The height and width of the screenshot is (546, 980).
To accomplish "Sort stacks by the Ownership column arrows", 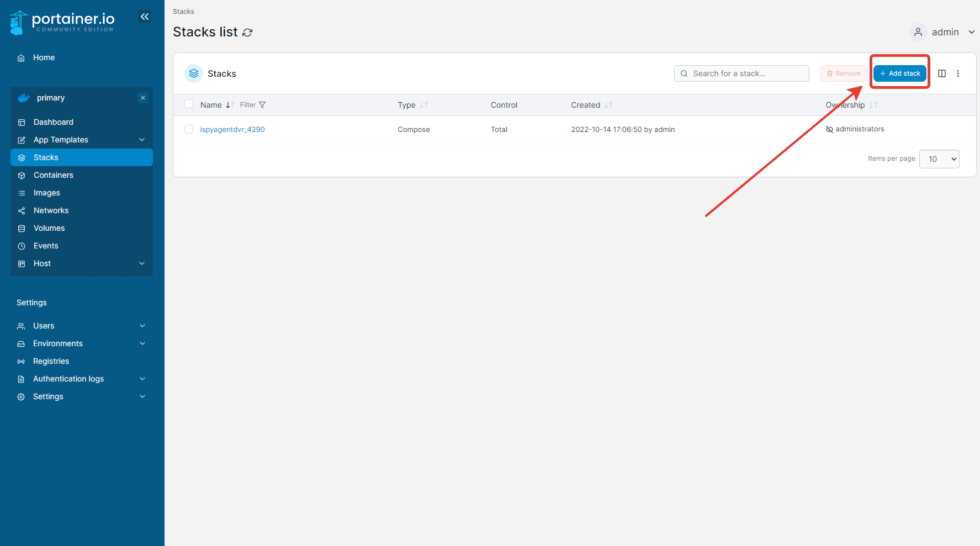I will [x=873, y=105].
